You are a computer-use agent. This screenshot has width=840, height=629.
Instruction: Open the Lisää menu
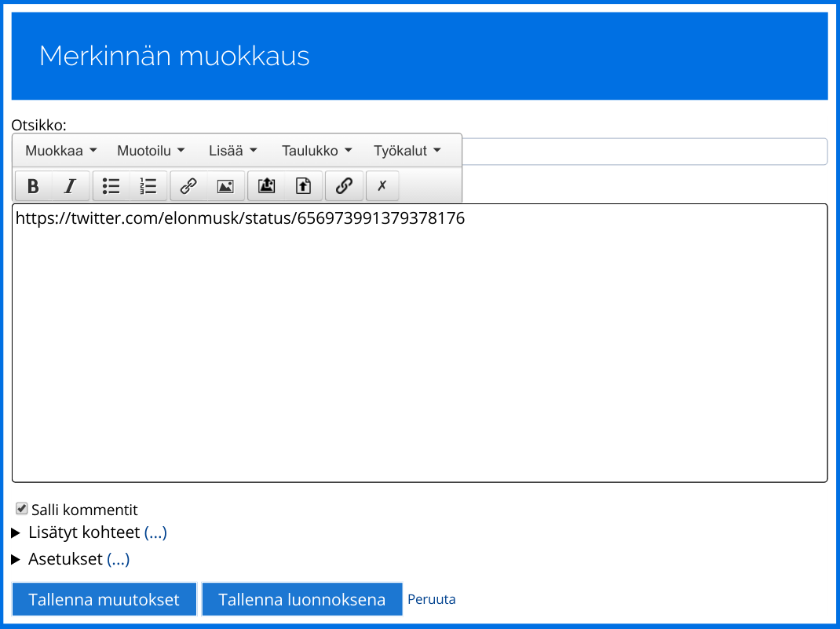tap(233, 151)
